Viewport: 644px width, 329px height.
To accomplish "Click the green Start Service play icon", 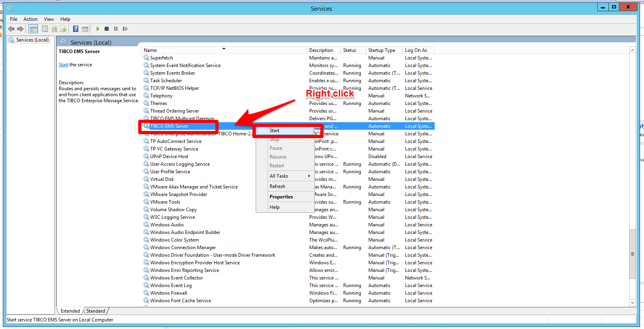I will point(97,29).
